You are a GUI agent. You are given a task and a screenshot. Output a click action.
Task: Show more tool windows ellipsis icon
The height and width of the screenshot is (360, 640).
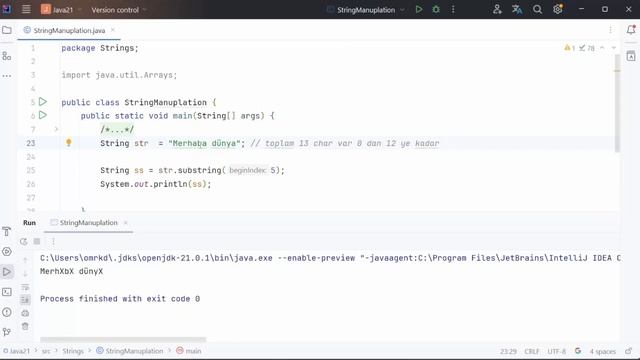click(7, 76)
